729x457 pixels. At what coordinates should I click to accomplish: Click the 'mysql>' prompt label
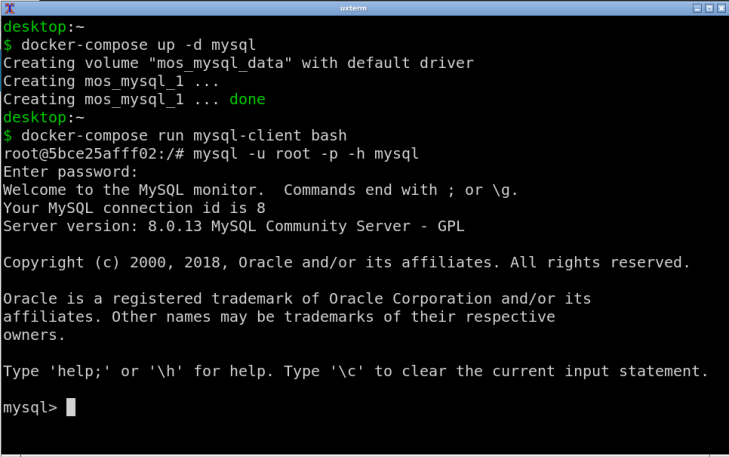pos(30,408)
